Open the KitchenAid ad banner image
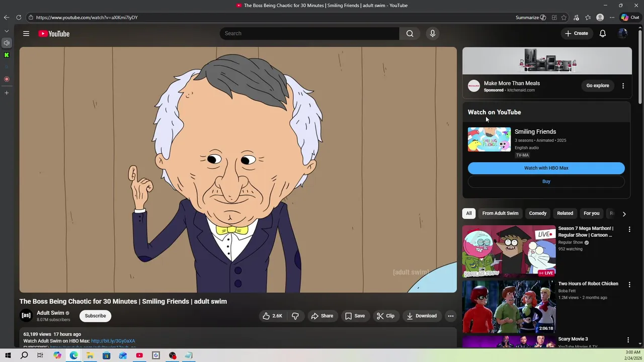 point(547,61)
